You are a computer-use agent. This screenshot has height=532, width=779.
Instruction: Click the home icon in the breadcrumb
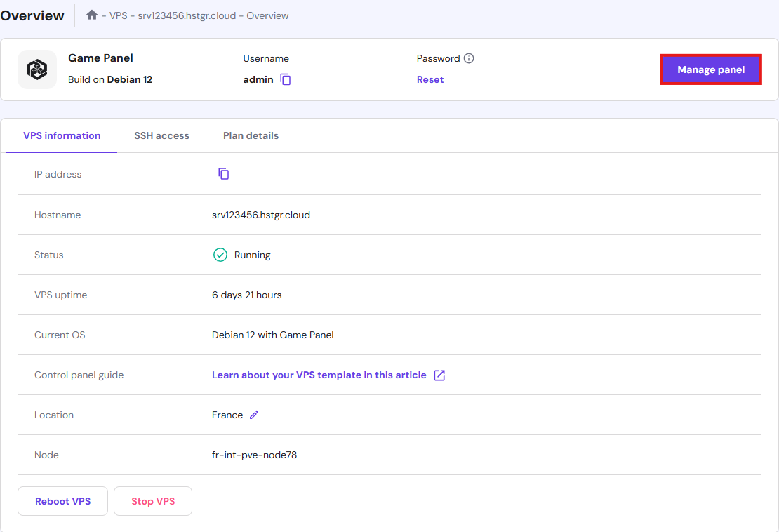pyautogui.click(x=92, y=14)
